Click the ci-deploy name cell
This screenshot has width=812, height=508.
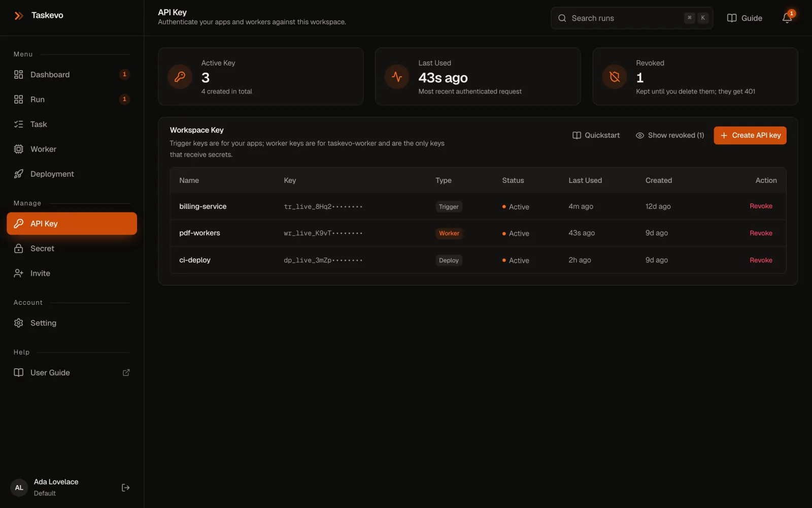click(195, 260)
